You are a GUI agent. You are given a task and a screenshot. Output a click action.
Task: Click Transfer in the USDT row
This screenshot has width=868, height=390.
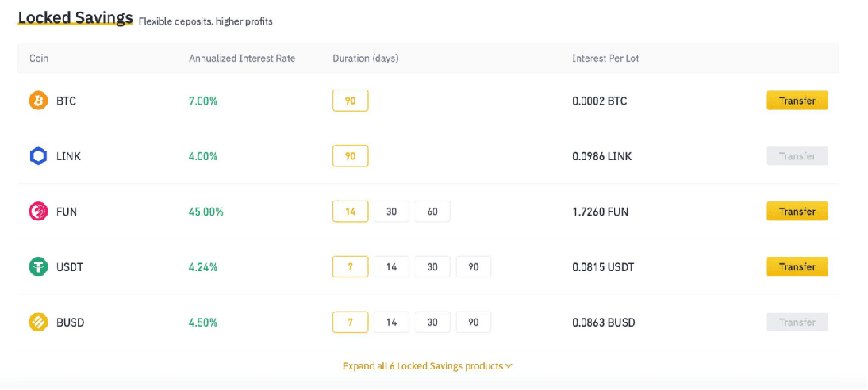coord(797,267)
